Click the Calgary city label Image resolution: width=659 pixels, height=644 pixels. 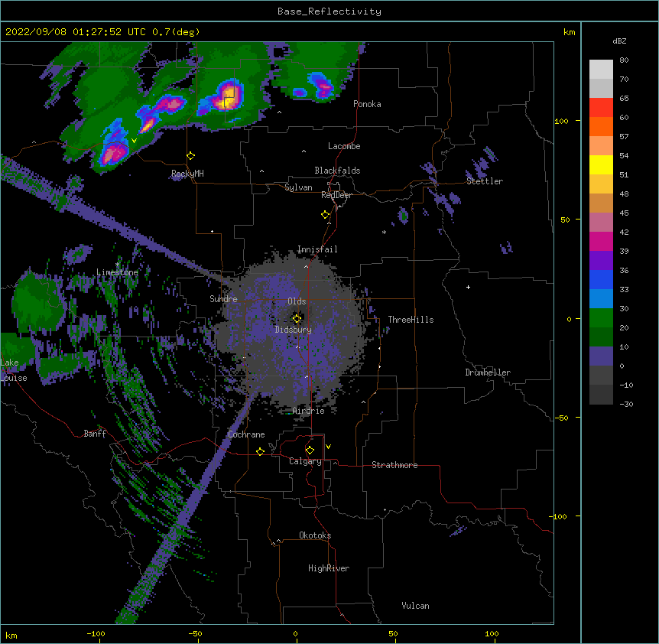pos(305,461)
